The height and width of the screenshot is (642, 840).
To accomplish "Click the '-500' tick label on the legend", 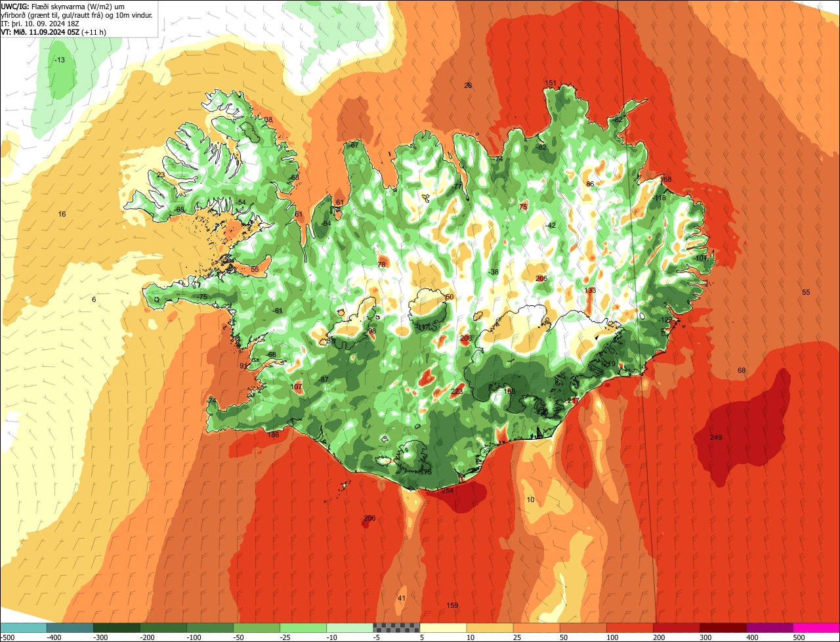I will click(x=8, y=637).
